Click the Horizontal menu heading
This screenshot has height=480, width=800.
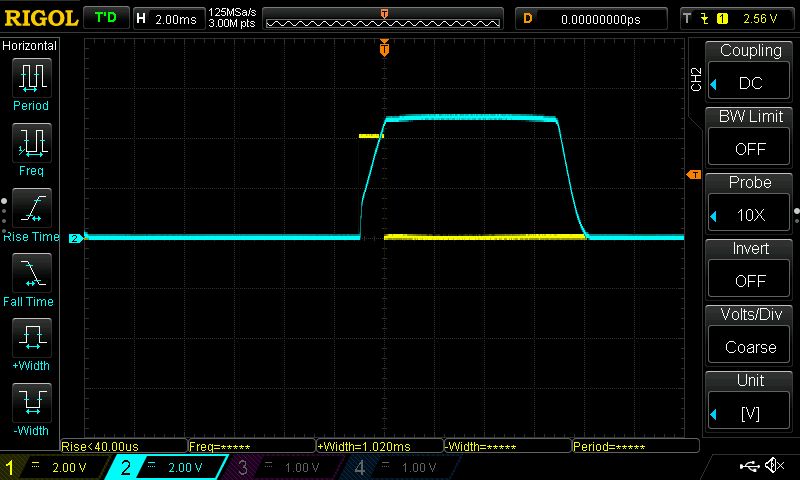(30, 46)
